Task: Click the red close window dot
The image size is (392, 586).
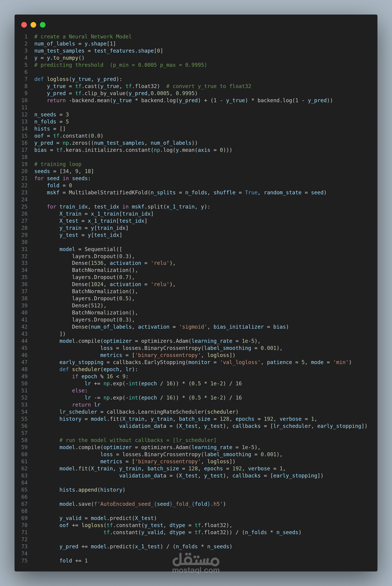Action: pyautogui.click(x=24, y=25)
